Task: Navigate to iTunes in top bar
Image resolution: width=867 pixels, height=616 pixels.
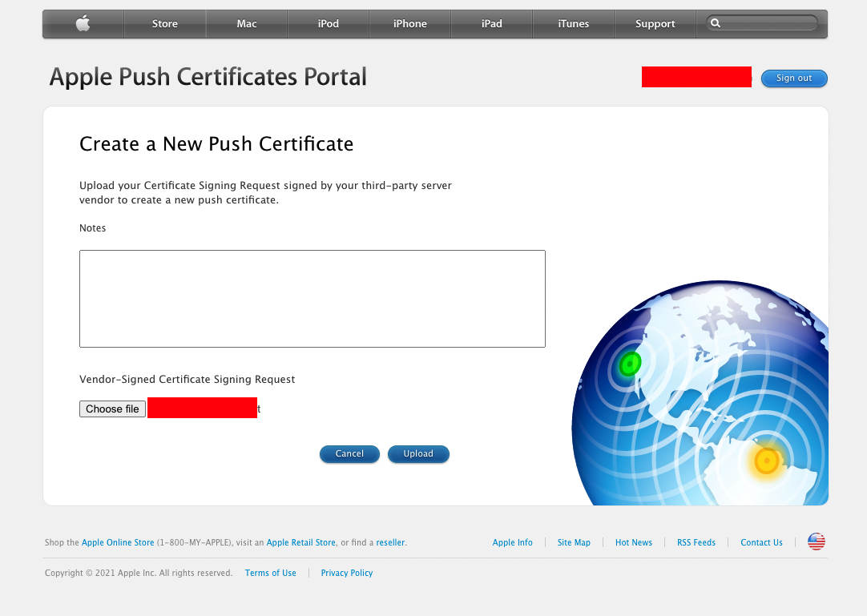Action: point(574,24)
